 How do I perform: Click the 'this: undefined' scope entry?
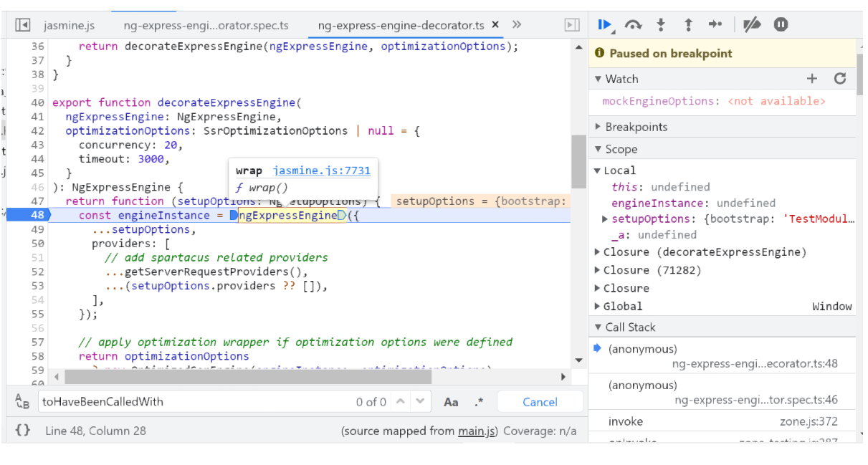click(660, 187)
